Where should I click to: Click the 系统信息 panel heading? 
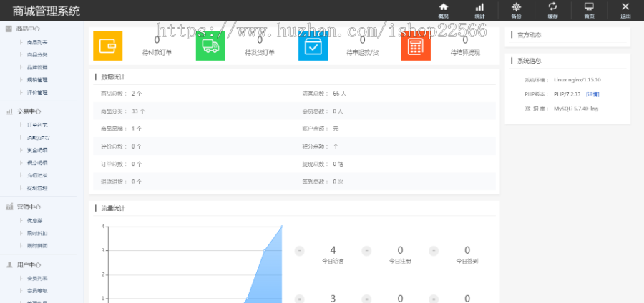pos(529,61)
